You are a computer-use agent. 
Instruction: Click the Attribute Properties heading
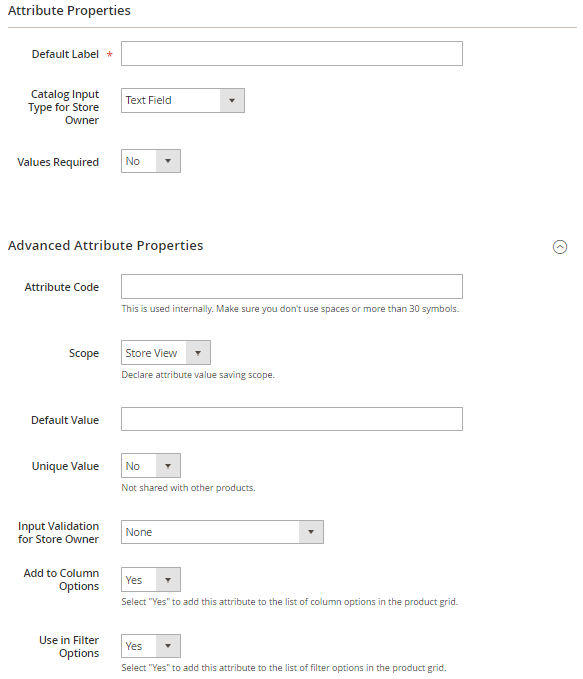tap(69, 10)
